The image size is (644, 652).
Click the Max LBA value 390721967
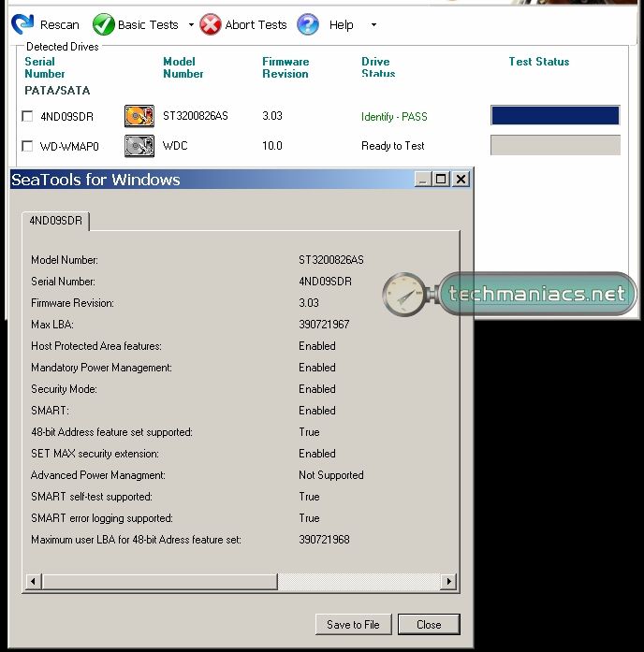point(324,325)
